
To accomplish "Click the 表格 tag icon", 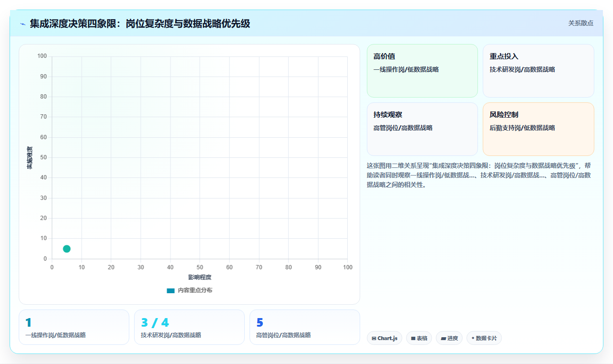I will 413,338.
